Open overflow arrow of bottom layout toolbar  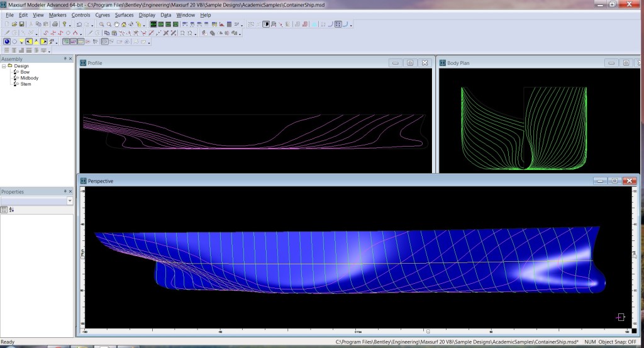pos(49,52)
